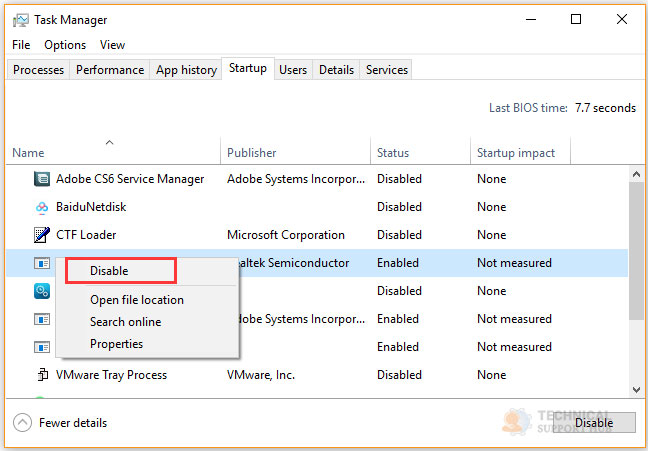The image size is (648, 451).
Task: Click the blue round icon below Realtek row
Action: tap(42, 291)
